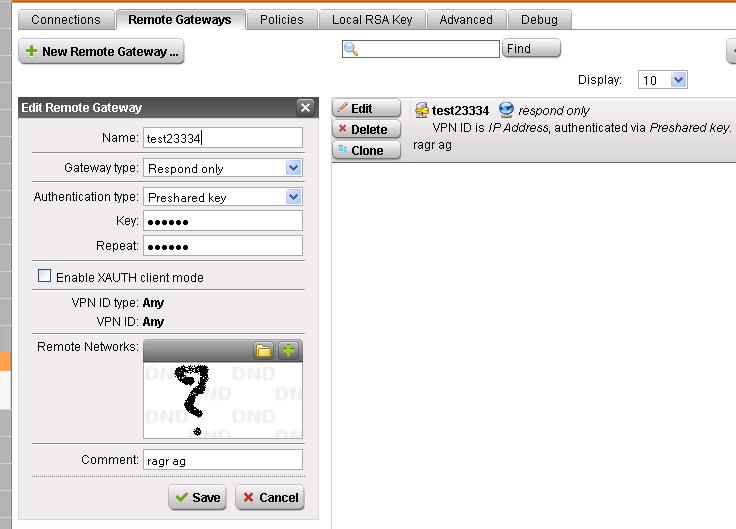Open the Authentication type dropdown
This screenshot has width=736, height=529.
point(293,197)
